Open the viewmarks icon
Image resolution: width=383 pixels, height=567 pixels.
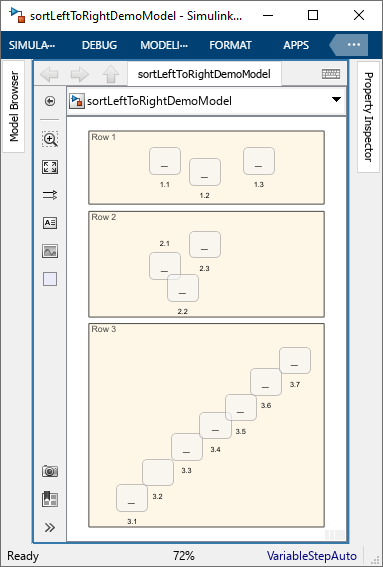(x=50, y=499)
